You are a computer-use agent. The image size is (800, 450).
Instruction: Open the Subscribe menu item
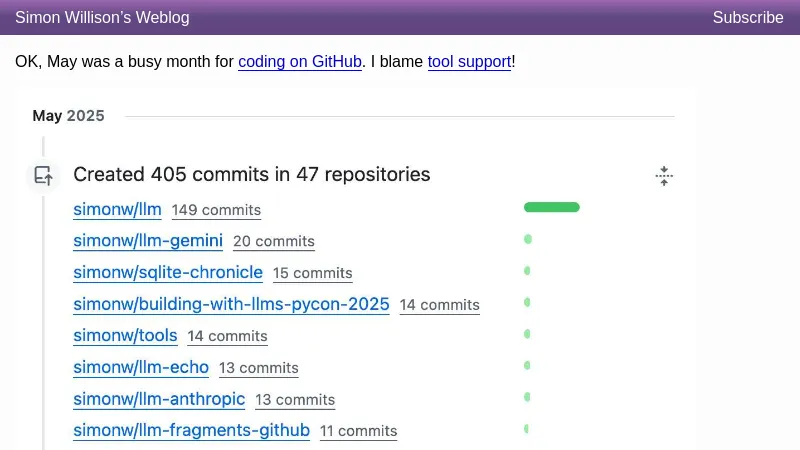click(748, 17)
